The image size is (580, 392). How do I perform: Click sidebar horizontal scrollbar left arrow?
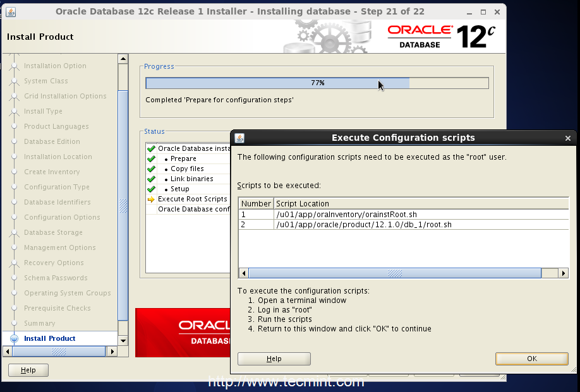(8, 352)
